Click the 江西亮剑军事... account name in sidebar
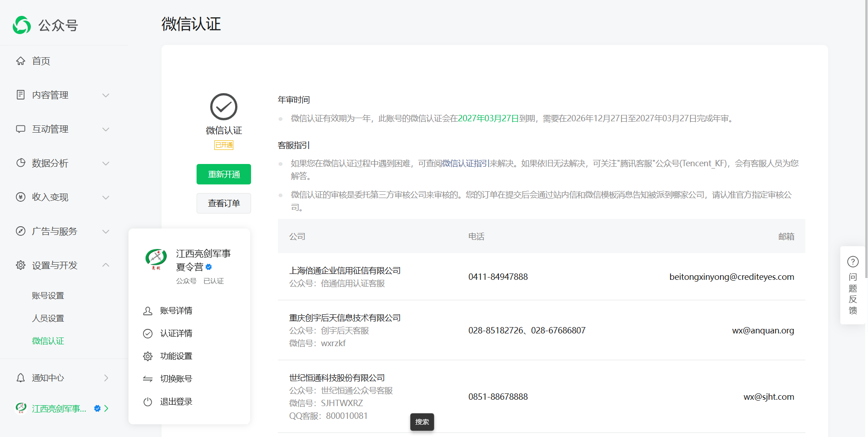 59,408
